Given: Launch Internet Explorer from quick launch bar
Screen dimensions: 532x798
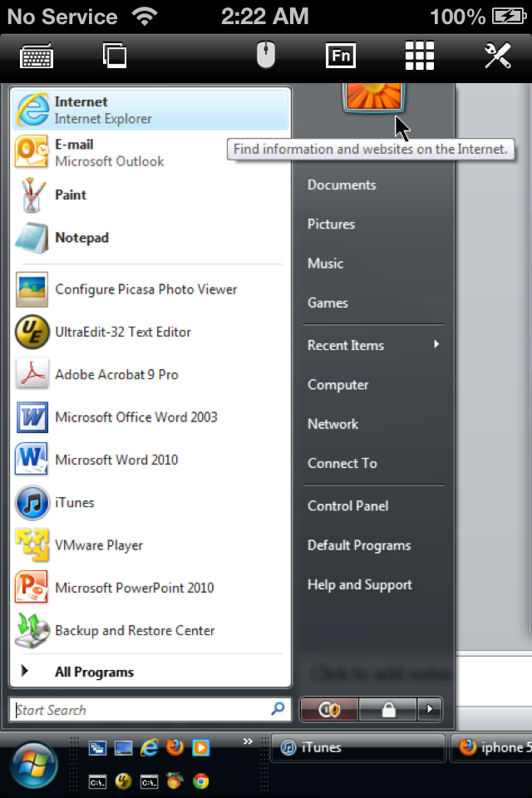Looking at the screenshot, I should pyautogui.click(x=149, y=747).
